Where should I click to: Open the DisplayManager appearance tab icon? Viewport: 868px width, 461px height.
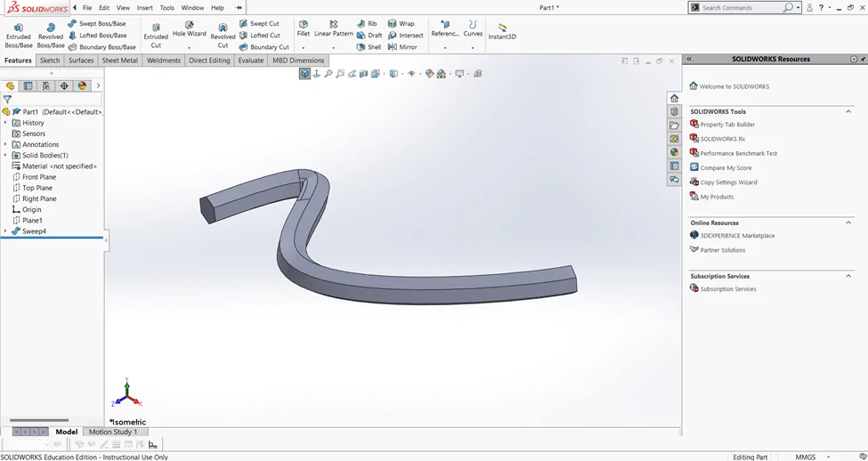83,85
